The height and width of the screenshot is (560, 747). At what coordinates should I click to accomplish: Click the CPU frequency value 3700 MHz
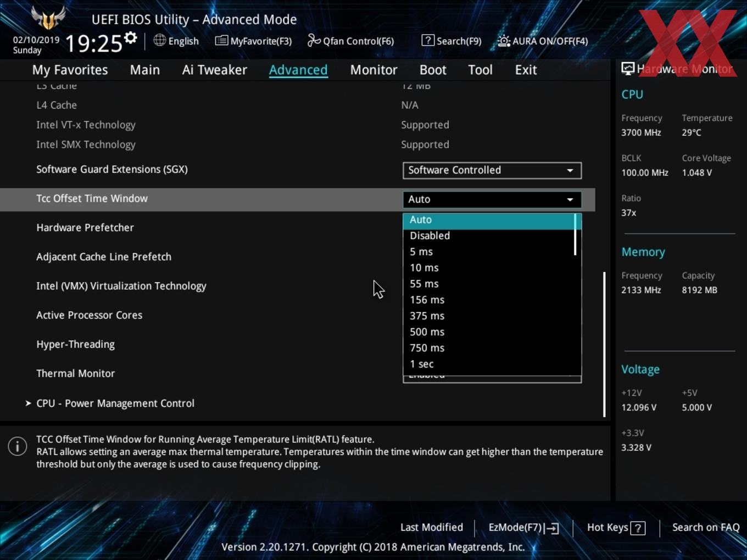[641, 133]
